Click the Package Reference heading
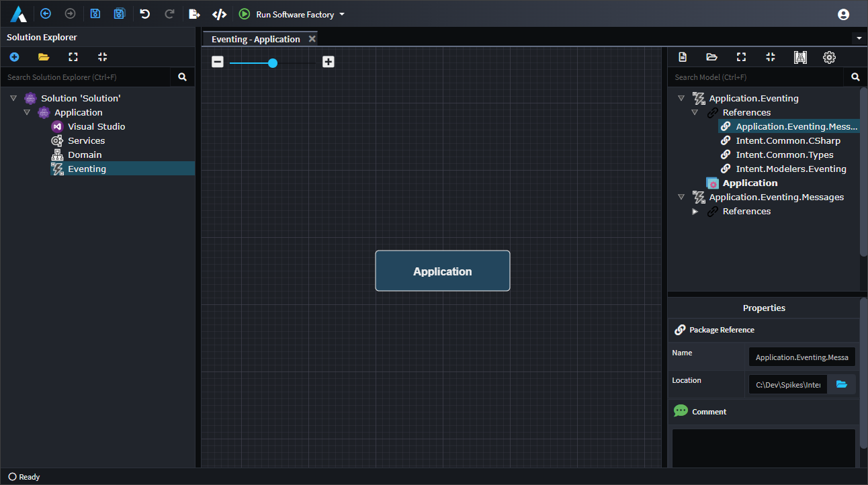868x485 pixels. coord(722,330)
